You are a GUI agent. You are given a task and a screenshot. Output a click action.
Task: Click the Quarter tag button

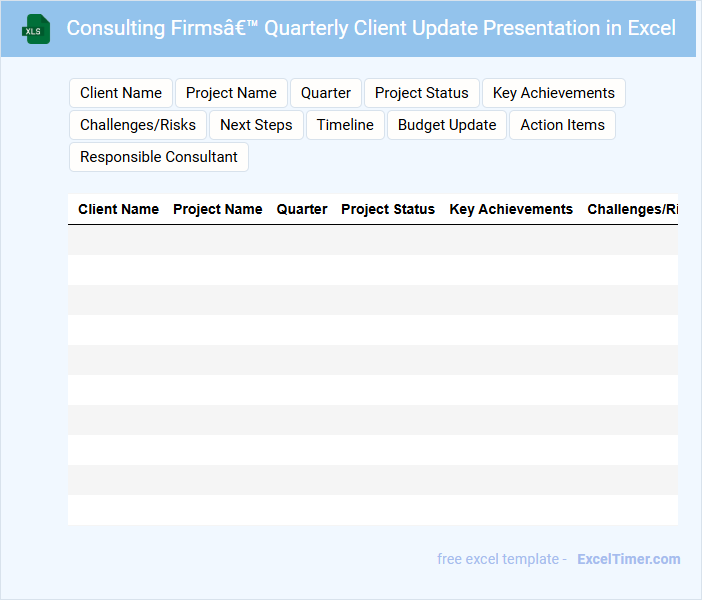click(x=326, y=93)
